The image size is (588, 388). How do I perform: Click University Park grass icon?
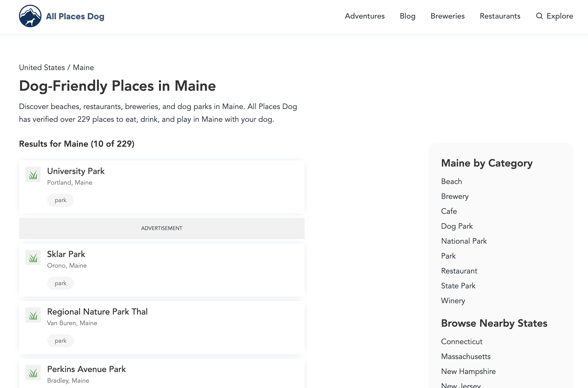[x=33, y=174]
